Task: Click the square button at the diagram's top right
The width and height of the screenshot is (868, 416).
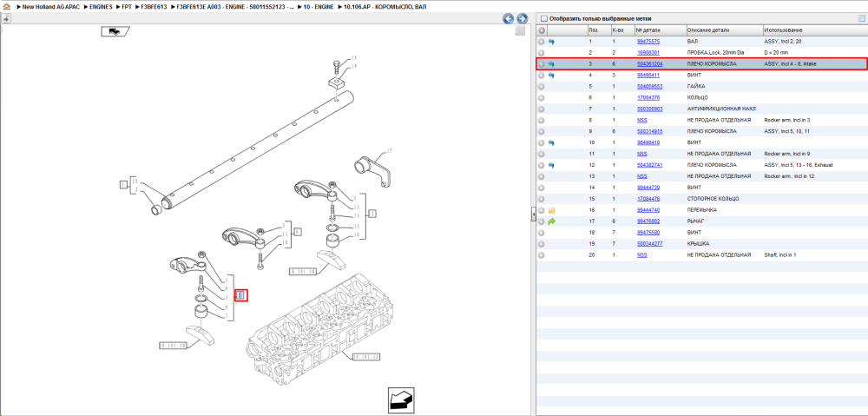Action: (x=519, y=31)
